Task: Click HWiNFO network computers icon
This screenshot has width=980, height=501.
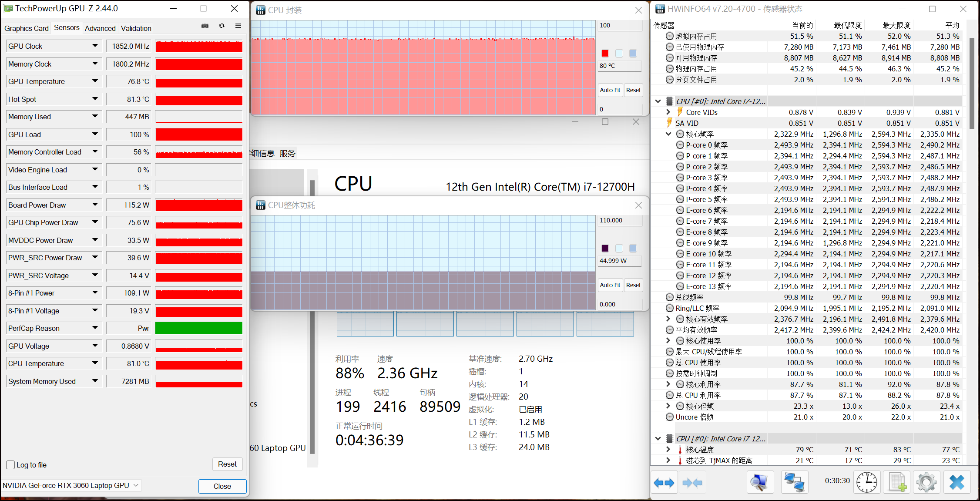Action: coord(794,482)
